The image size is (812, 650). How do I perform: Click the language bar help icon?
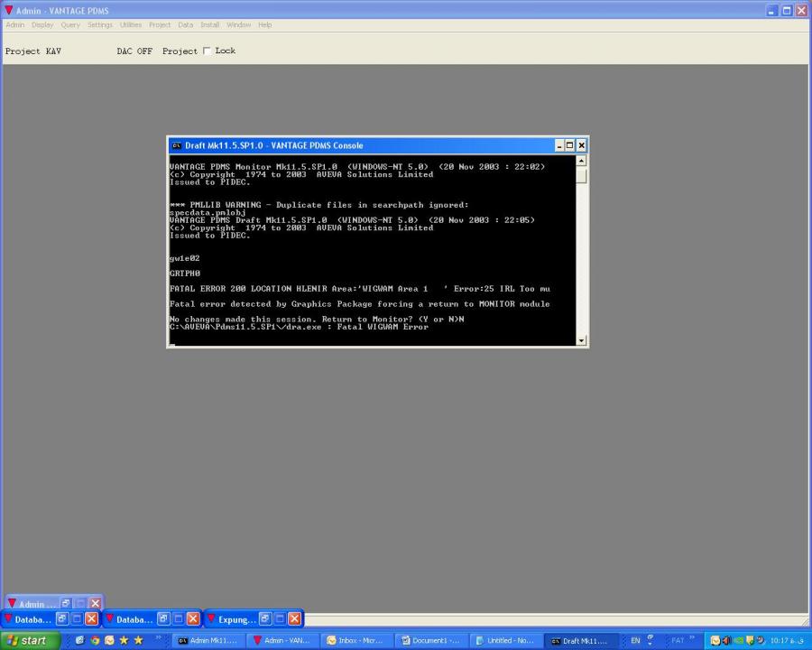click(651, 637)
